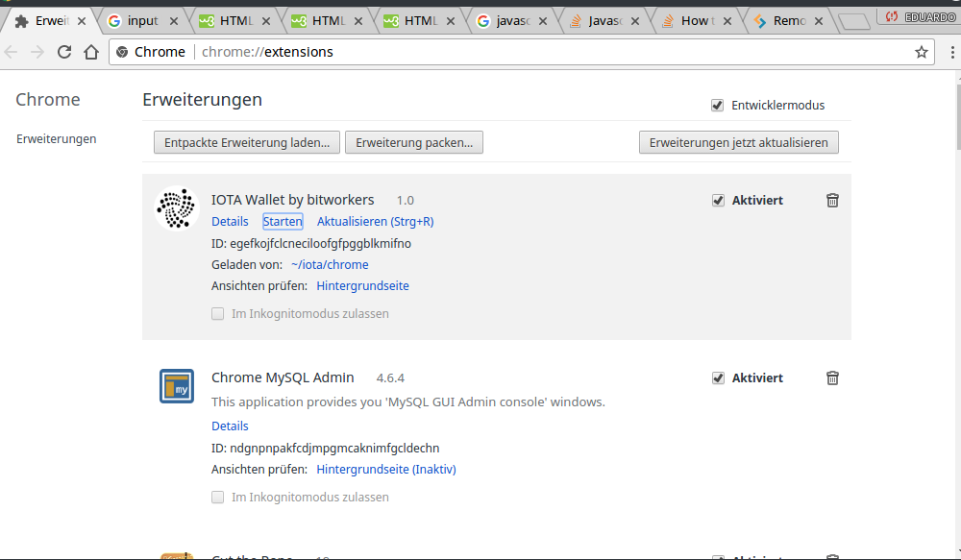
Task: Allow IOTA Wallet in Inkognitomodus
Action: click(217, 314)
